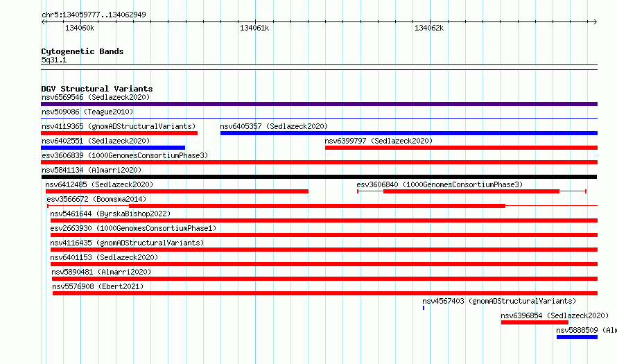Click the nsv6412485 (Sedlazeck2020) label
The image size is (617, 364).
[x=99, y=184]
